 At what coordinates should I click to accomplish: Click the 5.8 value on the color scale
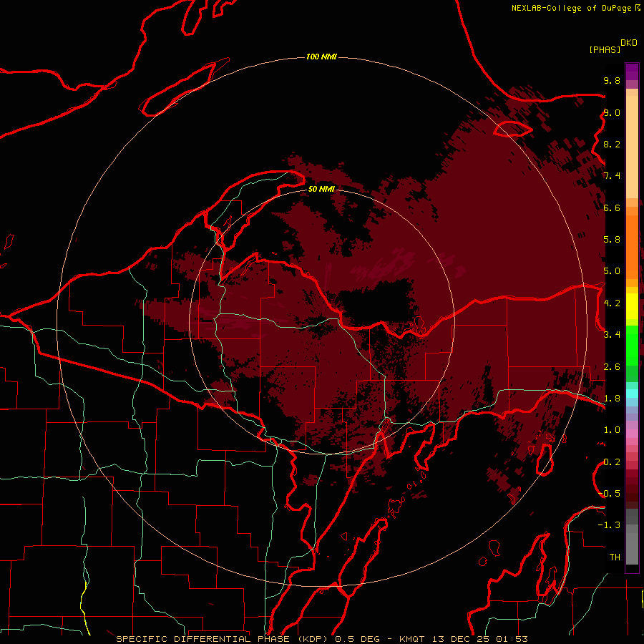[x=612, y=239]
